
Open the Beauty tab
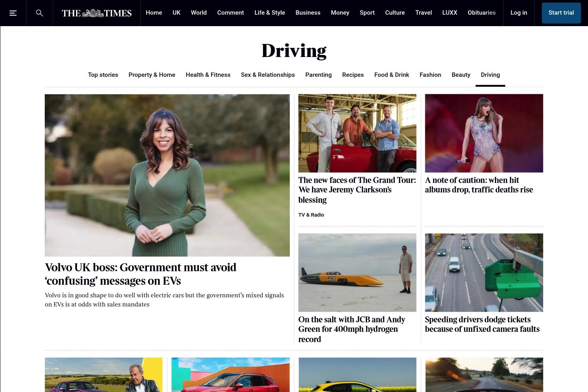[x=461, y=75]
